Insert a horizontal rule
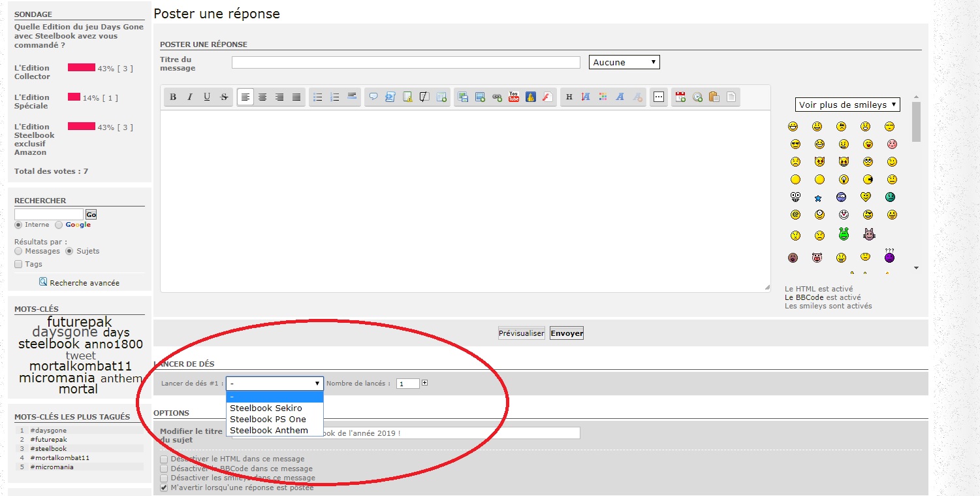This screenshot has height=496, width=980. click(x=352, y=97)
